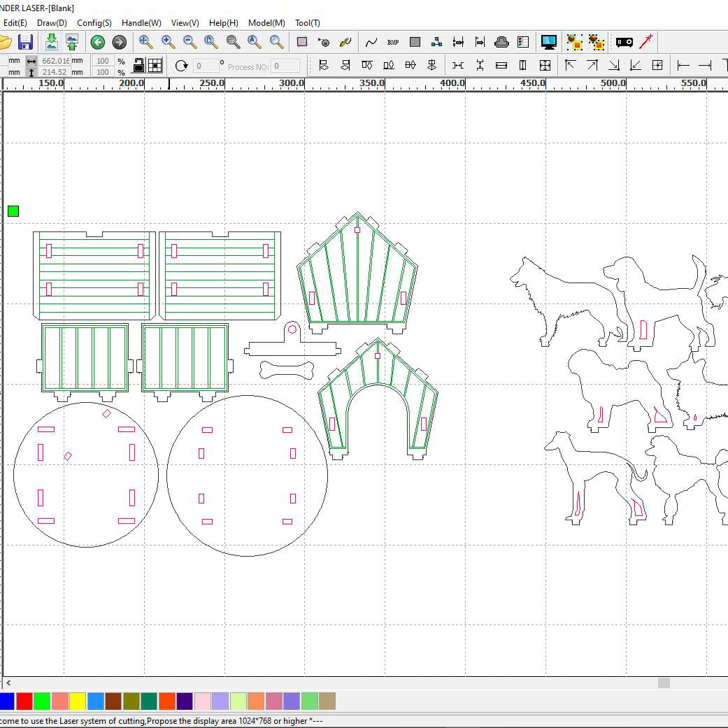The image size is (728, 728).
Task: Click the Save floppy disk icon
Action: pos(25,42)
